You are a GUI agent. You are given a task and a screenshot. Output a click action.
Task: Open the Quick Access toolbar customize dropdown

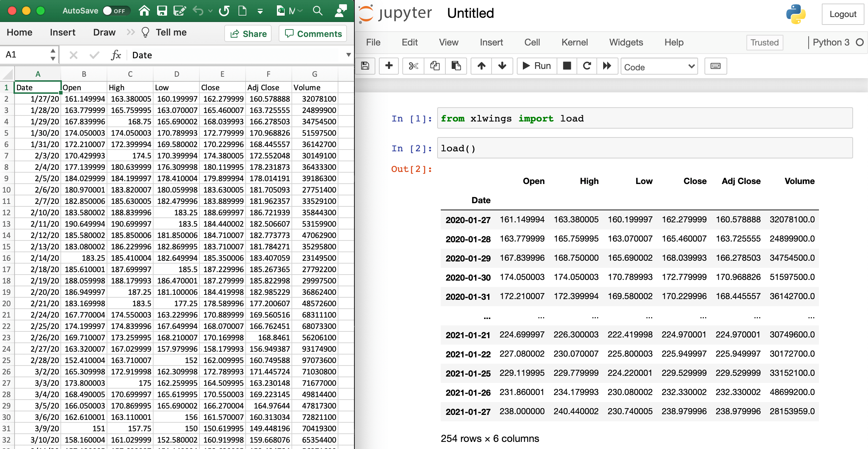260,11
